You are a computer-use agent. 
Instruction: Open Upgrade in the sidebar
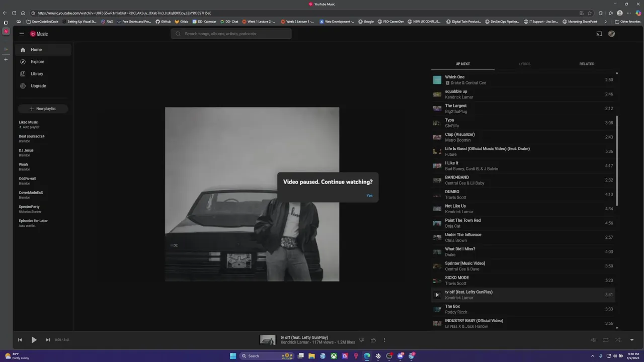pyautogui.click(x=43, y=86)
